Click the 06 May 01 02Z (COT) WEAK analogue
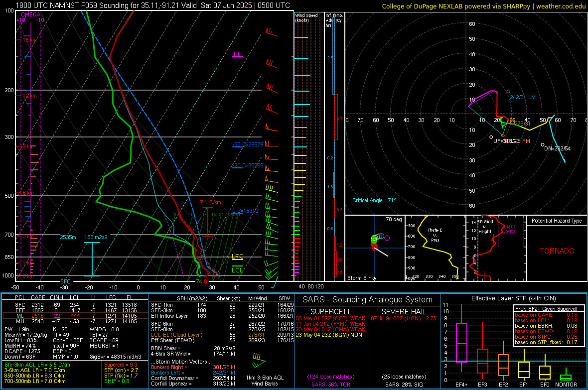The height and width of the screenshot is (390, 588). coord(330,318)
